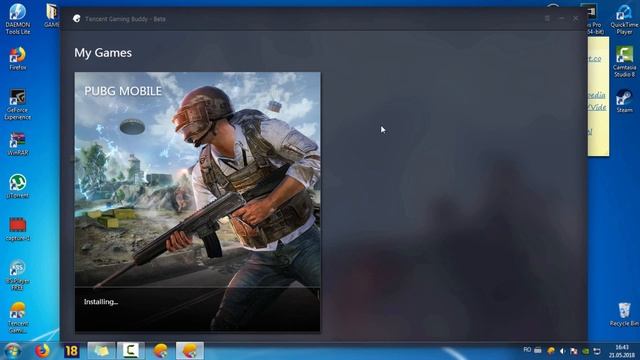This screenshot has height=360, width=640.
Task: Click the 'PUBG MOBILE' title text
Action: pos(123,91)
